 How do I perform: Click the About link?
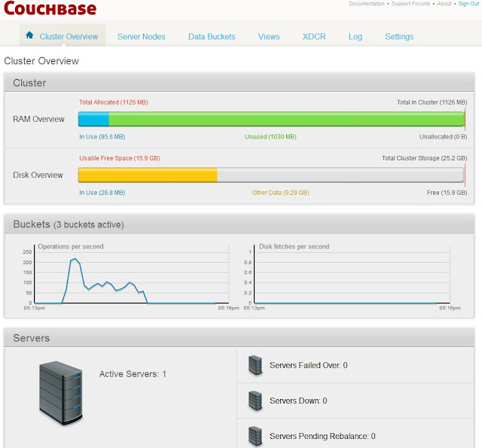point(444,4)
